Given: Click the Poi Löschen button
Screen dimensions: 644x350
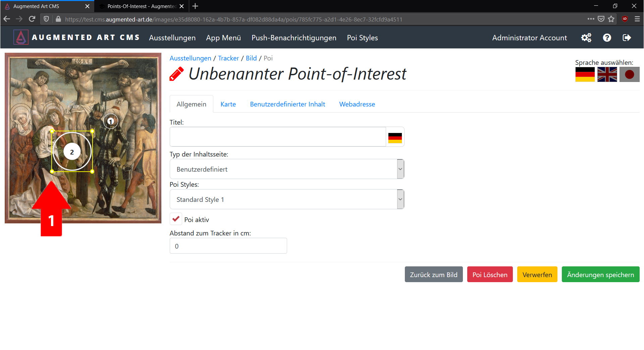Looking at the screenshot, I should (490, 274).
